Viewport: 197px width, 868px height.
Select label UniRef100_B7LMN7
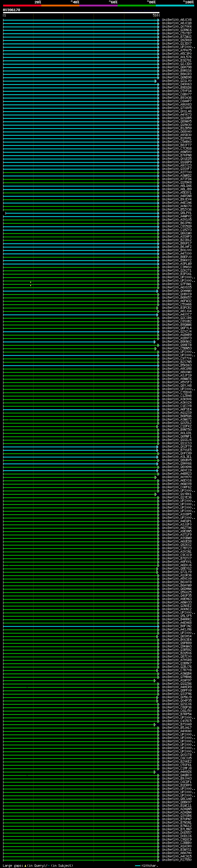[177, 829]
